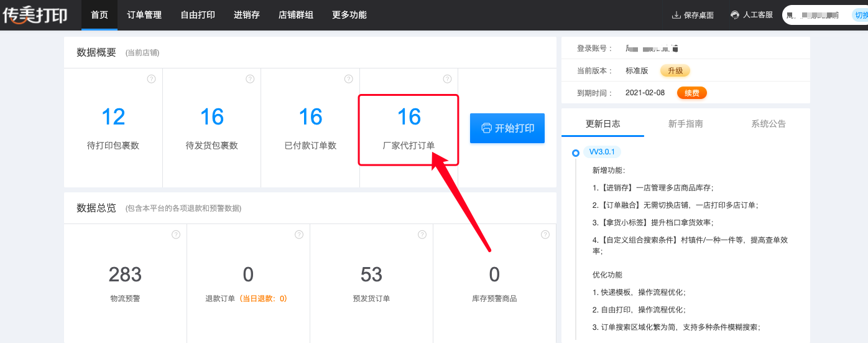Image resolution: width=868 pixels, height=343 pixels.
Task: Click 保存桌面 in top bar
Action: click(x=693, y=15)
